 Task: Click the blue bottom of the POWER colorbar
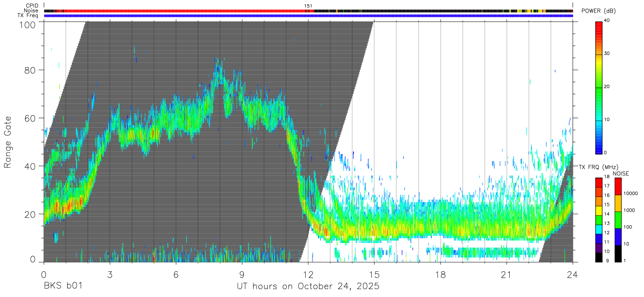coord(599,148)
